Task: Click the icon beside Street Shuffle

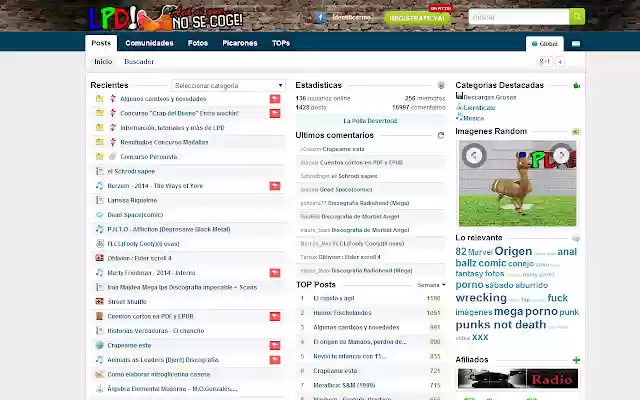Action: pos(99,302)
